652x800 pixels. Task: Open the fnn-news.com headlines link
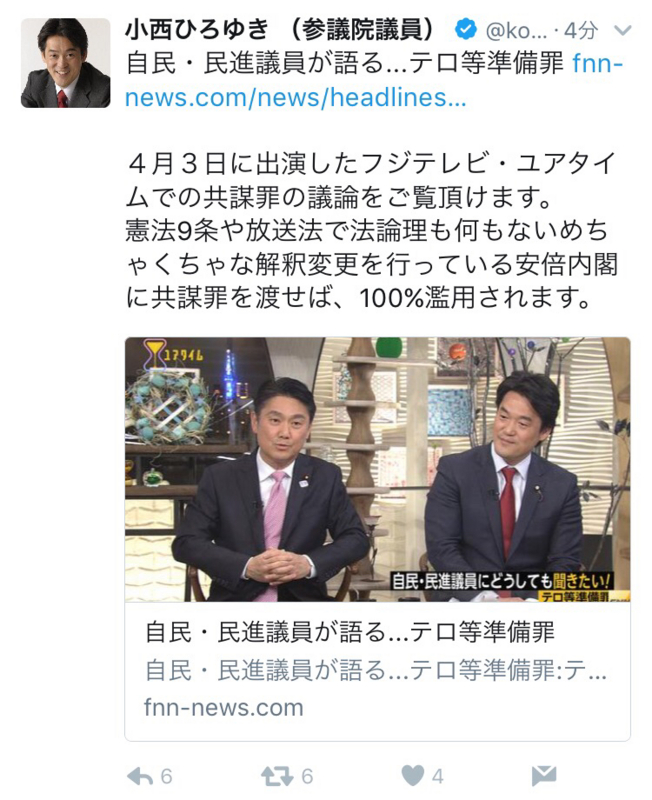pyautogui.click(x=374, y=81)
